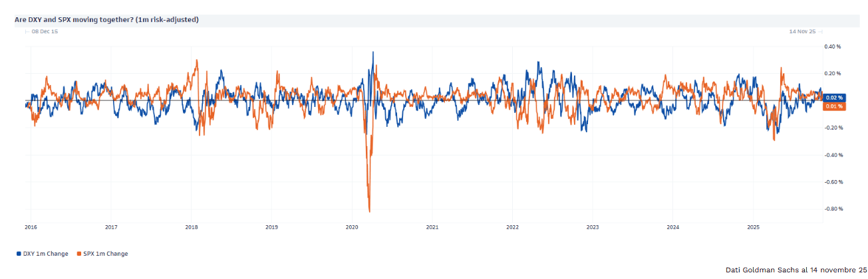Toggle the DXY 1m Change series label
The height and width of the screenshot is (279, 868).
(45, 254)
